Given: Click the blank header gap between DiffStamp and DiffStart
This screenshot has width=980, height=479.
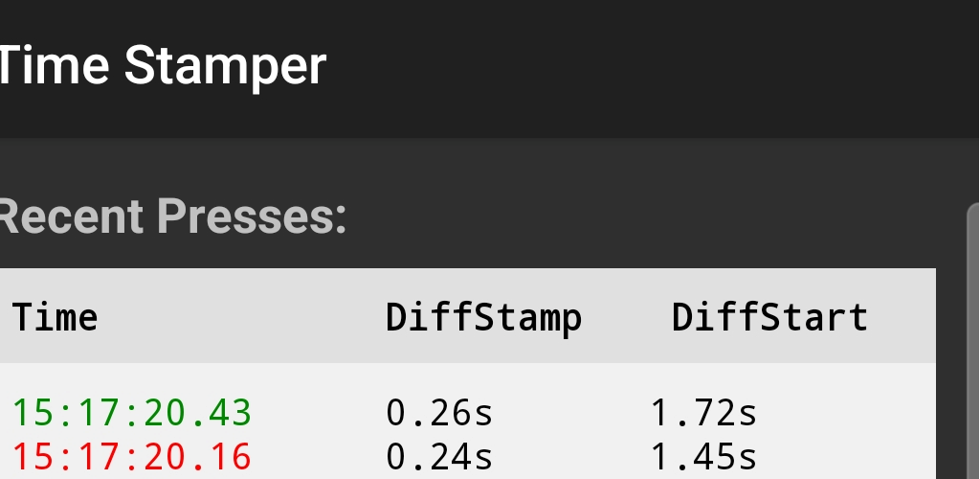Looking at the screenshot, I should click(627, 317).
